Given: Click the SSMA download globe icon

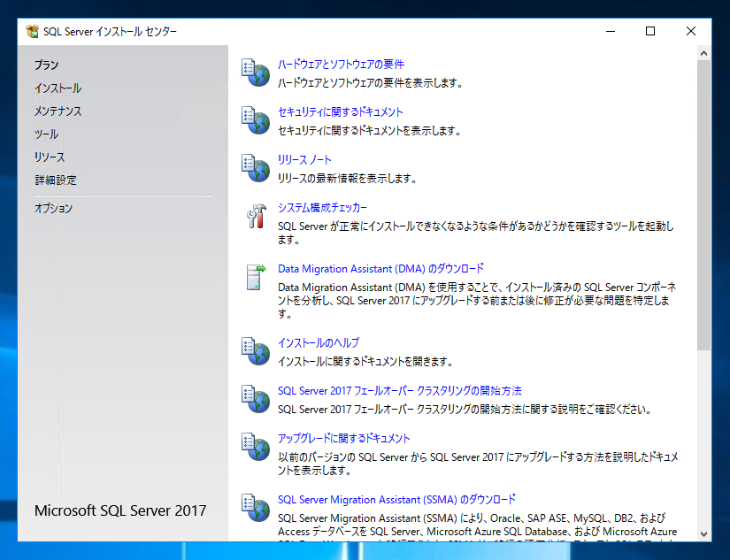Looking at the screenshot, I should click(x=256, y=508).
